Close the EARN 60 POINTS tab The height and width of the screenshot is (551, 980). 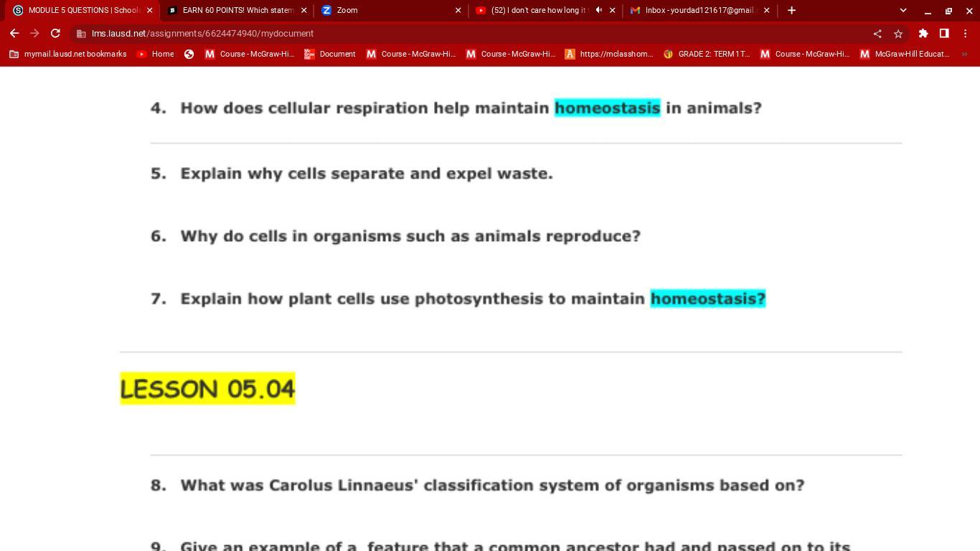tap(303, 10)
